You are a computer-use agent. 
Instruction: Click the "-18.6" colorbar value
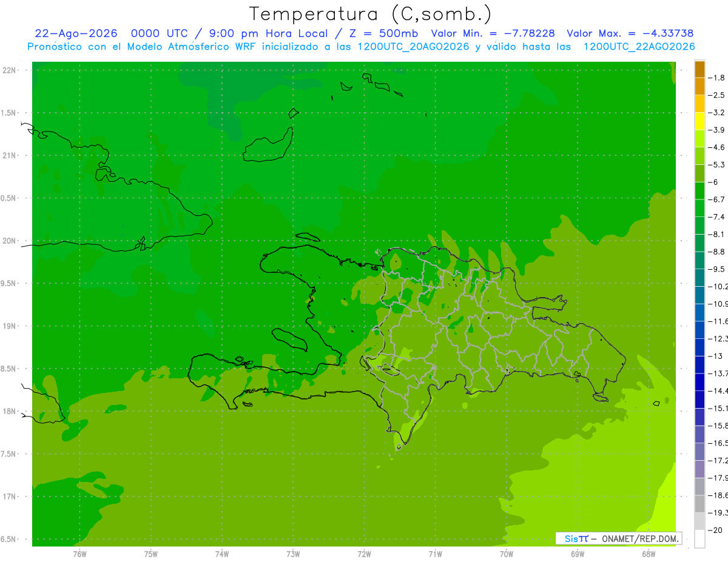(x=718, y=496)
